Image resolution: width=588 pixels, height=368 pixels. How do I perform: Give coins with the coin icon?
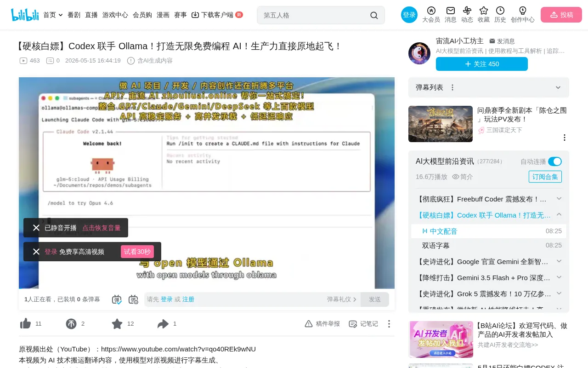click(x=71, y=324)
